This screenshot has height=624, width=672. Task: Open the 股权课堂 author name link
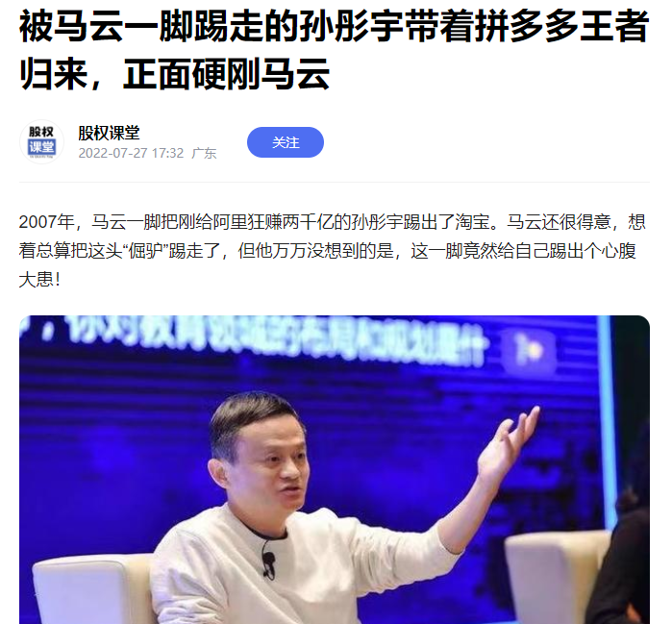coord(109,133)
